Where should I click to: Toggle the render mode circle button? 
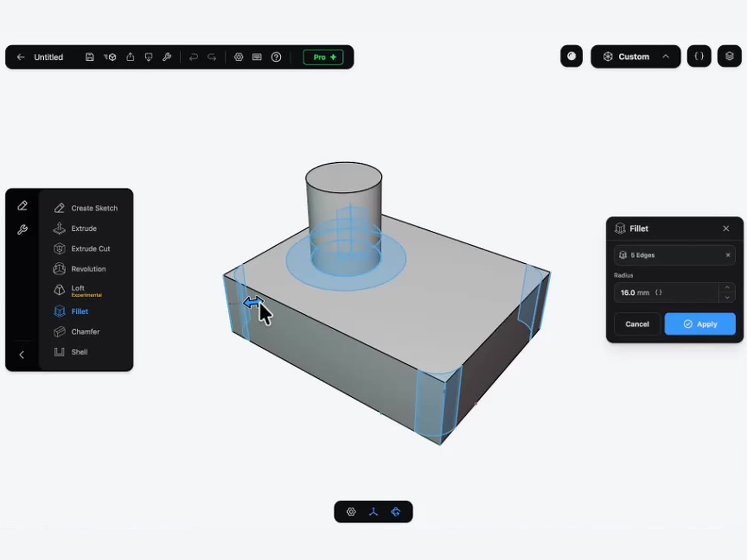click(x=571, y=56)
